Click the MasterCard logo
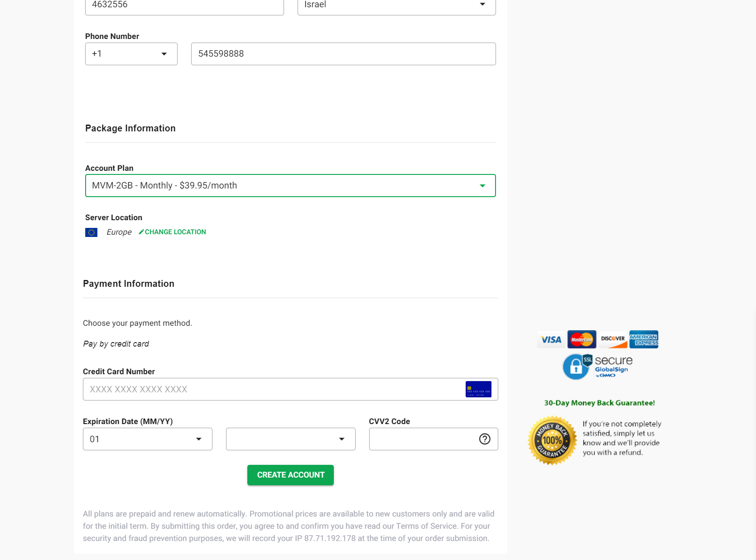 coord(582,339)
